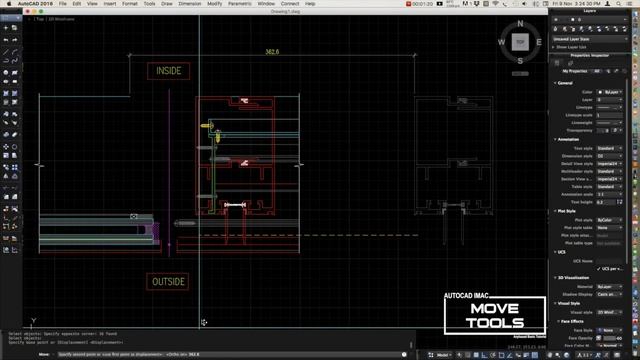This screenshot has height=360, width=640.
Task: Click the Color swatch beside ByLayer
Action: (x=600, y=92)
